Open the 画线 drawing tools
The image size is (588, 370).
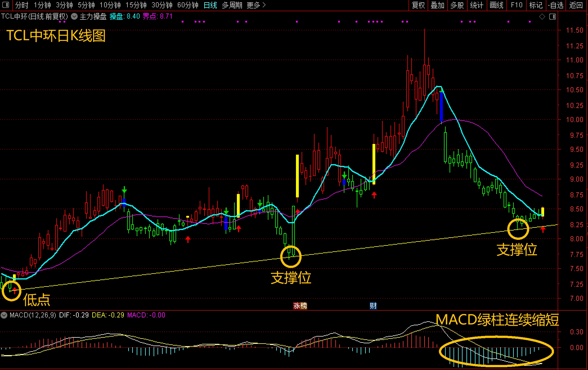click(497, 5)
